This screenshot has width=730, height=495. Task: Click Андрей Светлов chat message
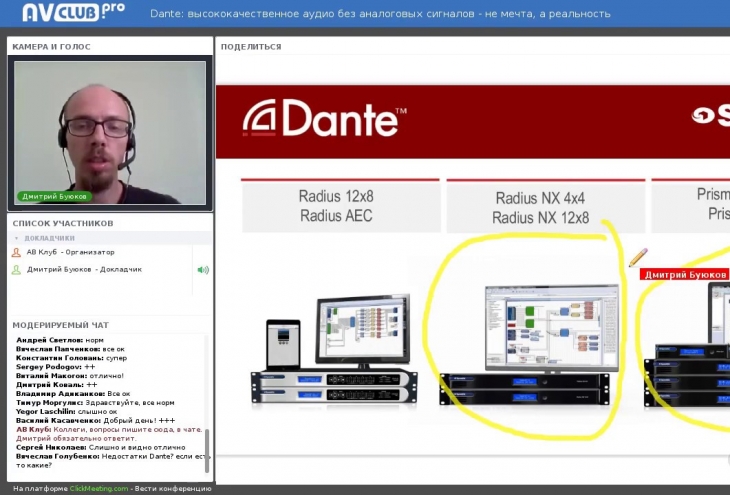pyautogui.click(x=60, y=340)
